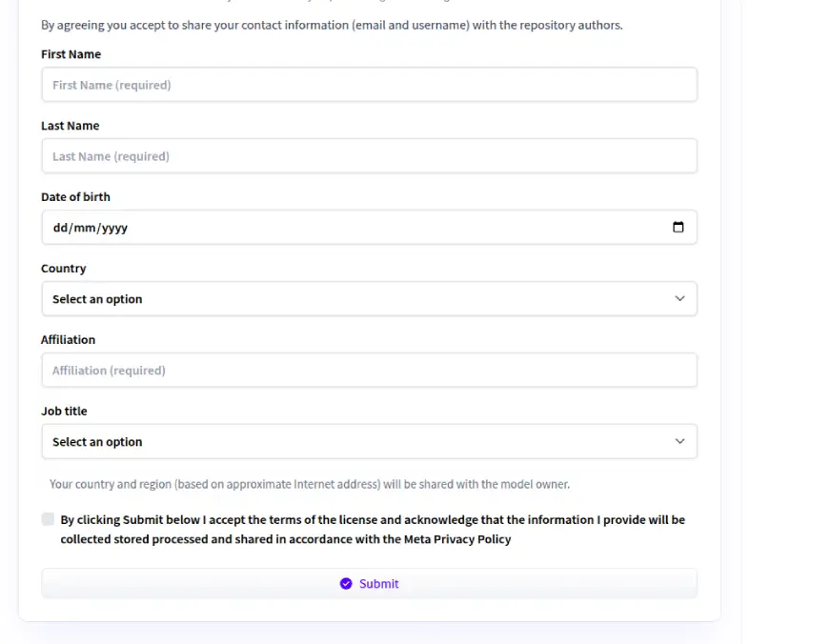
Task: Select the day segment of the date field
Action: coord(61,229)
